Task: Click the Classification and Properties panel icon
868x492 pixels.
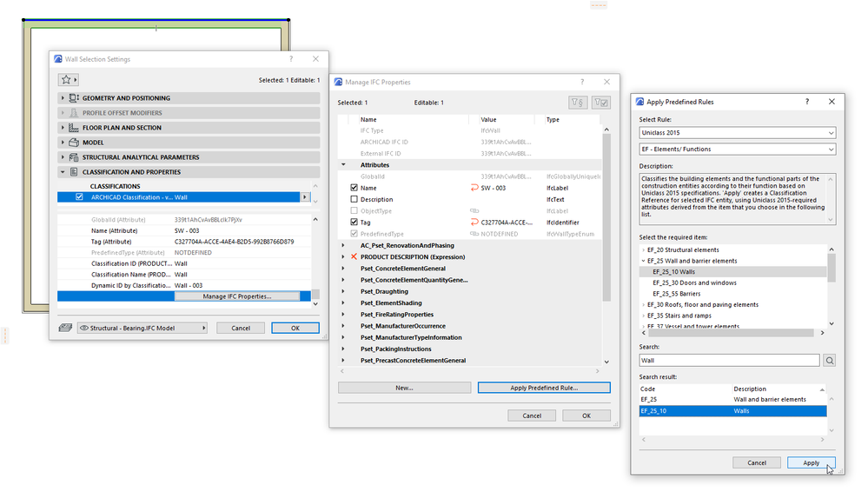Action: [74, 172]
